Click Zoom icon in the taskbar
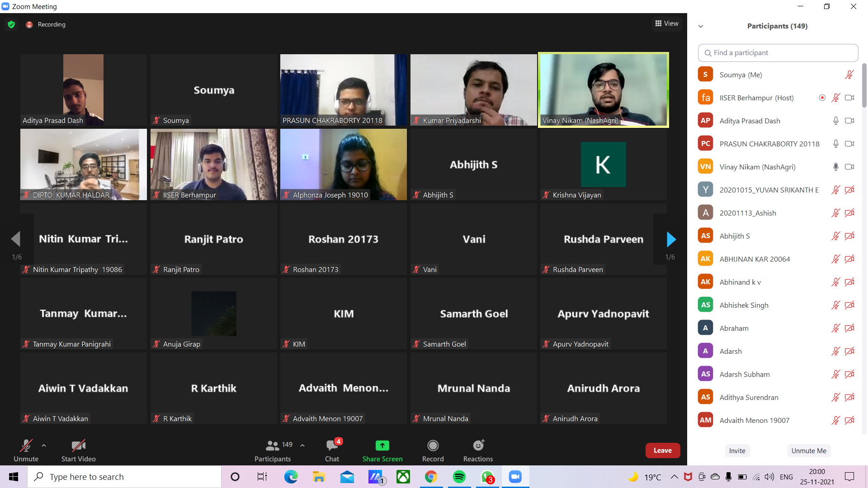The image size is (868, 488). click(x=515, y=477)
